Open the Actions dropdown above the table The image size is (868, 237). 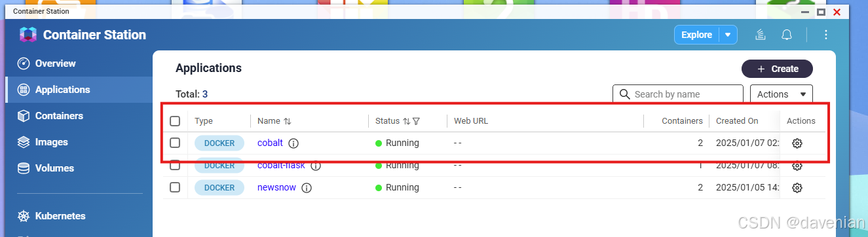781,94
